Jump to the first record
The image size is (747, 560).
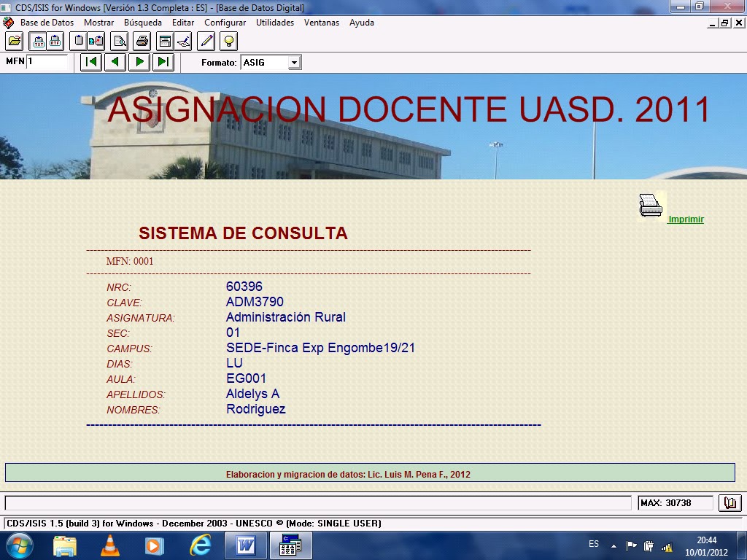pos(90,62)
